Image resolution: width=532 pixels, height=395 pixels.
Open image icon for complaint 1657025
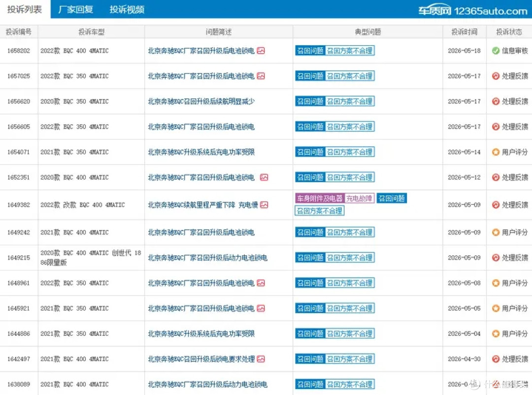pos(261,76)
